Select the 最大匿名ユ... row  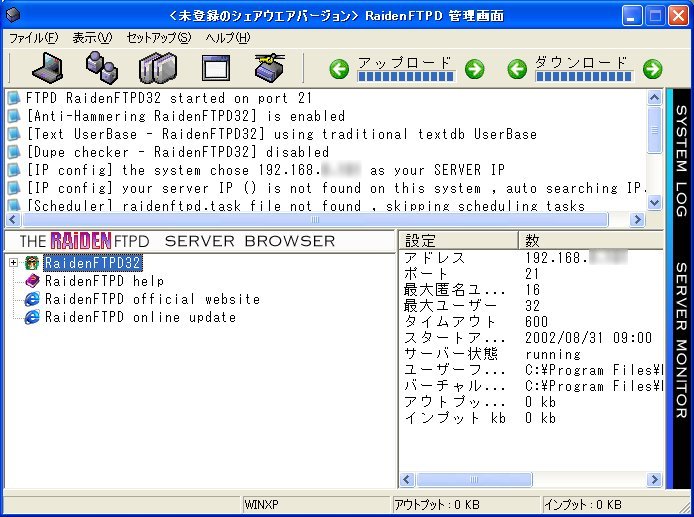(x=531, y=289)
